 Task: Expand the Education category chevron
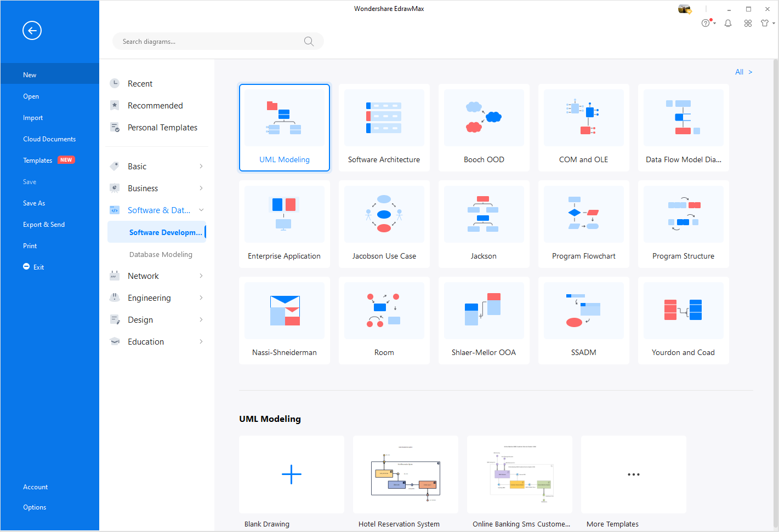201,341
